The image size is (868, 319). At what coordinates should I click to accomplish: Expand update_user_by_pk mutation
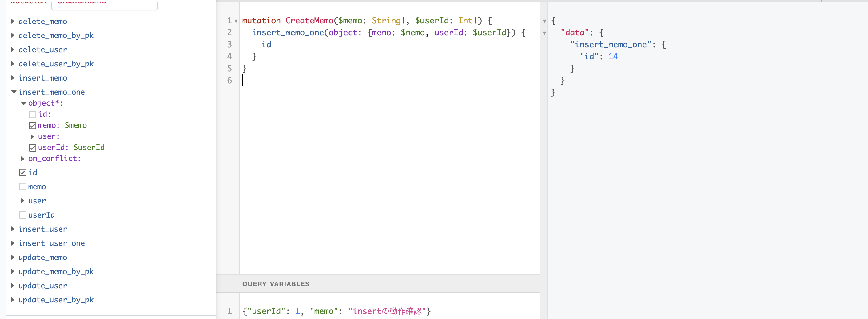pyautogui.click(x=13, y=300)
